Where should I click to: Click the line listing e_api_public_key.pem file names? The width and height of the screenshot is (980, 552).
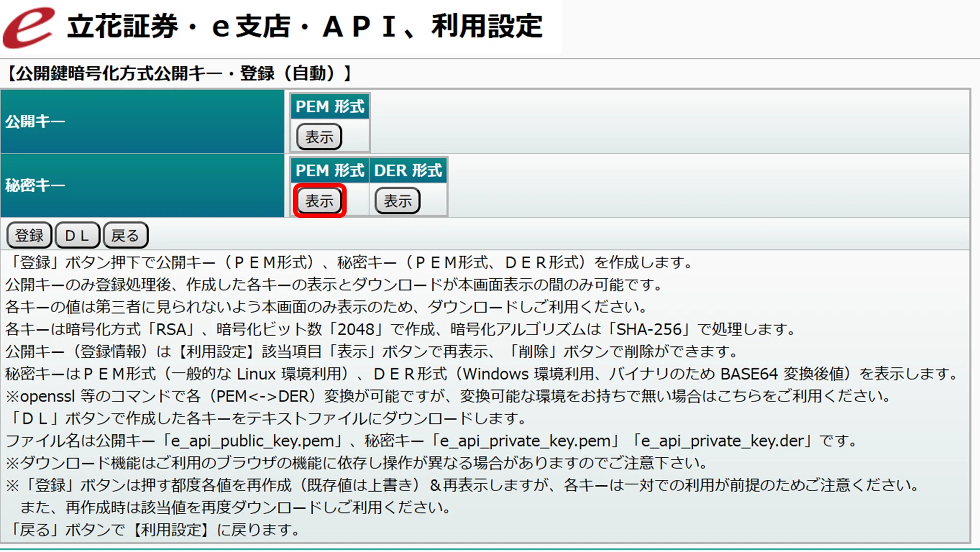(431, 441)
